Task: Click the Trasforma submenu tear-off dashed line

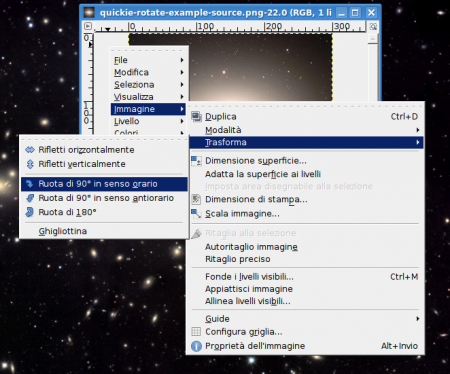Action: coord(104,139)
